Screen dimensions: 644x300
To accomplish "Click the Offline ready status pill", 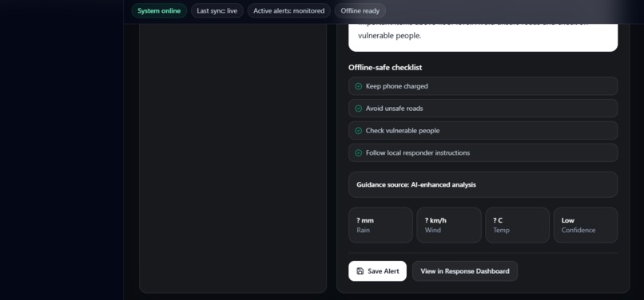I will pos(360,10).
